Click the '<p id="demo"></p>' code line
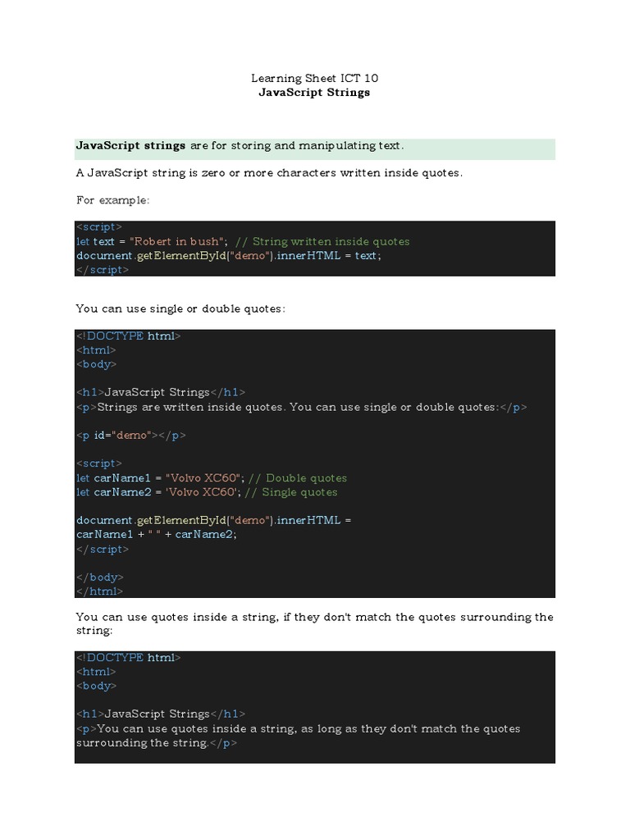 pyautogui.click(x=131, y=436)
